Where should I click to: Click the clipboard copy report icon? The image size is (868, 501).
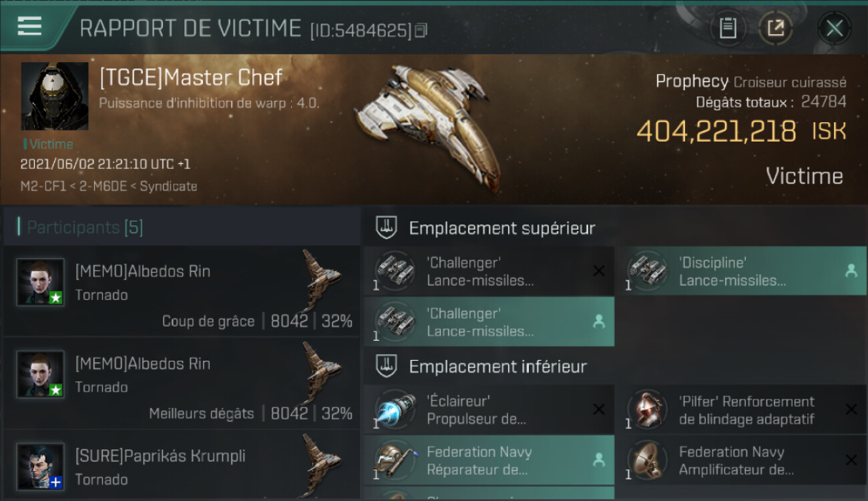point(728,29)
